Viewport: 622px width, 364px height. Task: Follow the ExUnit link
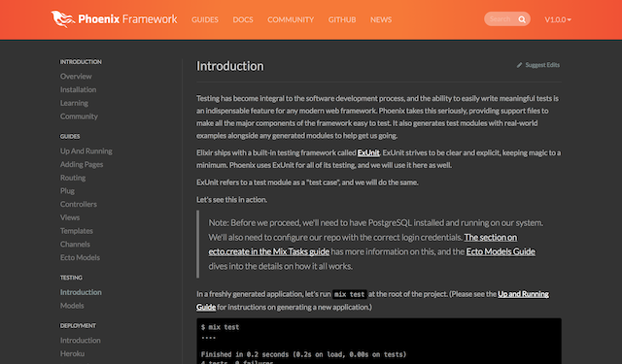368,153
